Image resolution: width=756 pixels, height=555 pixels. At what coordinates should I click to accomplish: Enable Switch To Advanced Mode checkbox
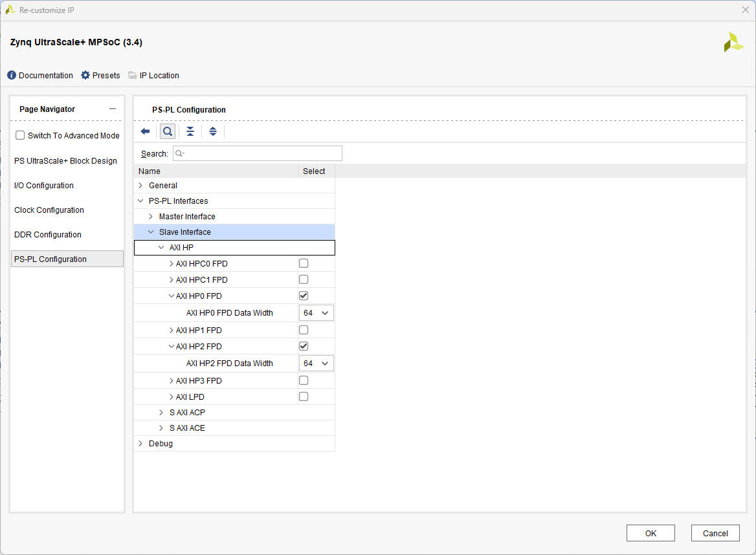click(21, 136)
